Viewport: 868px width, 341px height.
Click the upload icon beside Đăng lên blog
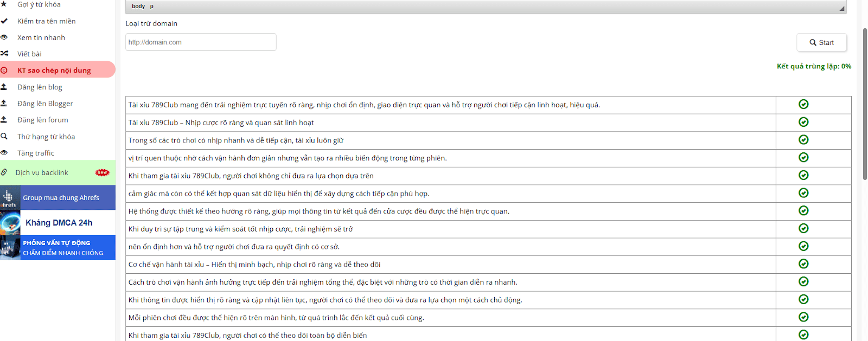[x=4, y=87]
